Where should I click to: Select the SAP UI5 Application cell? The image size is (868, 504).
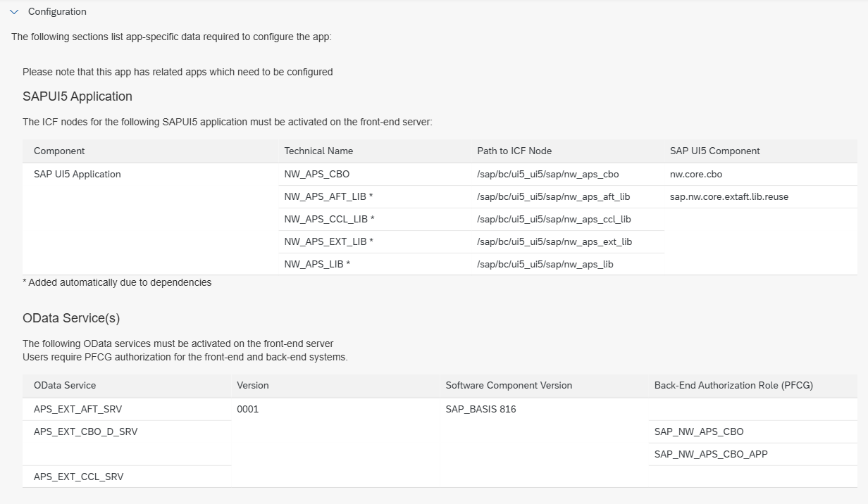(x=77, y=174)
